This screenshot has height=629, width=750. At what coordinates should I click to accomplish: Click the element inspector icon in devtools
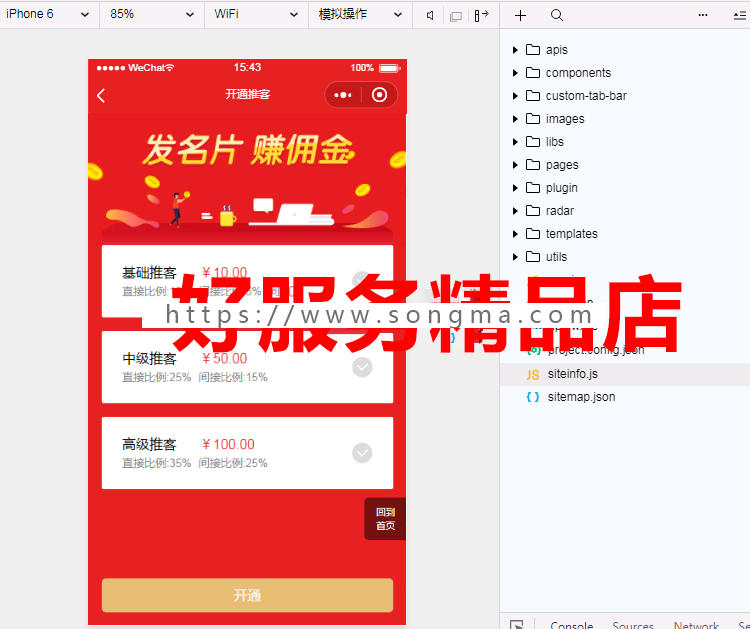tap(517, 625)
